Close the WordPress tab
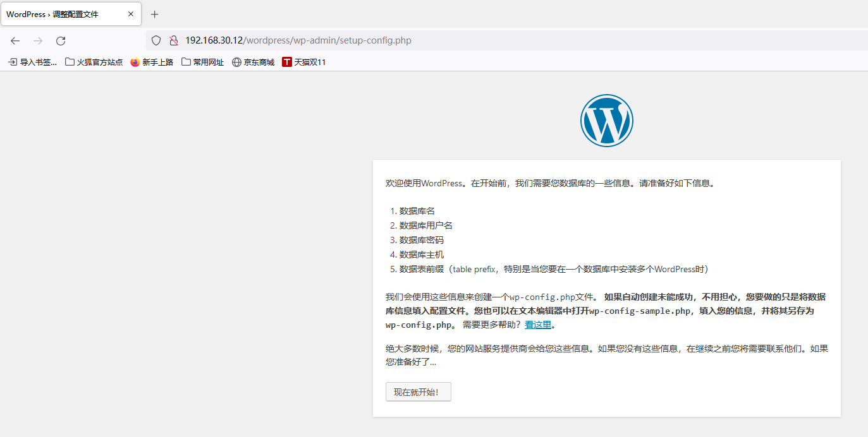 point(131,14)
